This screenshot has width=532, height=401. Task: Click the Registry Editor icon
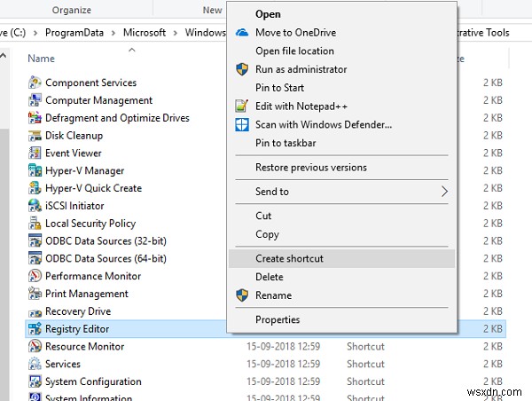click(35, 329)
